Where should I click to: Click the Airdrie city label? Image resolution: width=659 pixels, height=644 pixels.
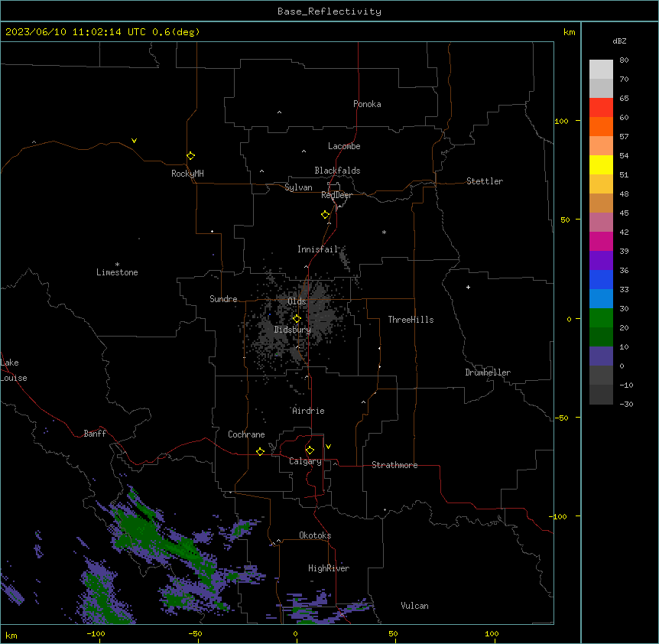(x=309, y=411)
